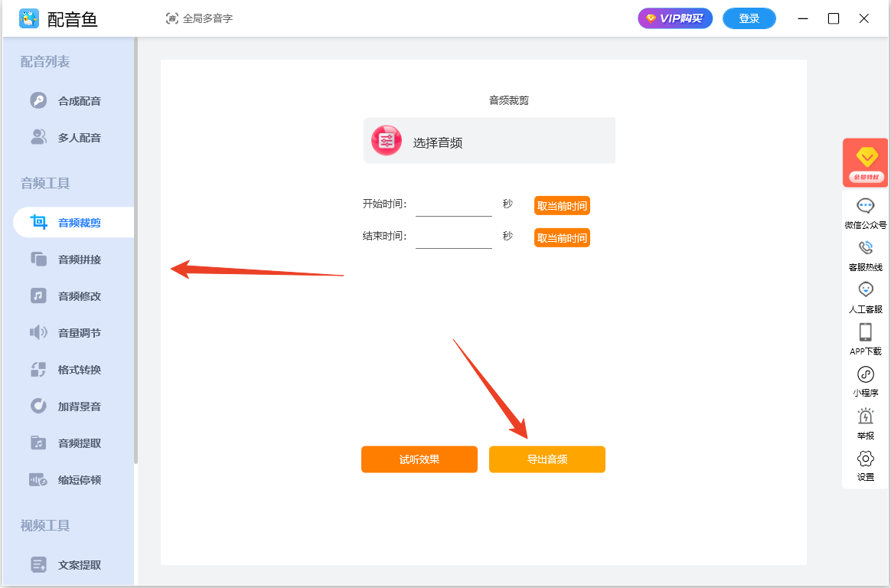891x588 pixels.
Task: Open the 合成配音 synthesis dubbing tool
Action: 73,101
